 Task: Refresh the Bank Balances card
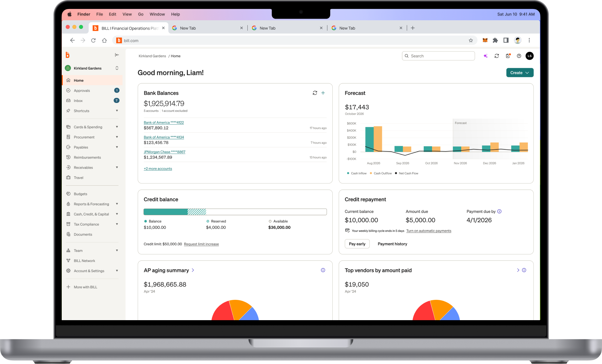315,93
